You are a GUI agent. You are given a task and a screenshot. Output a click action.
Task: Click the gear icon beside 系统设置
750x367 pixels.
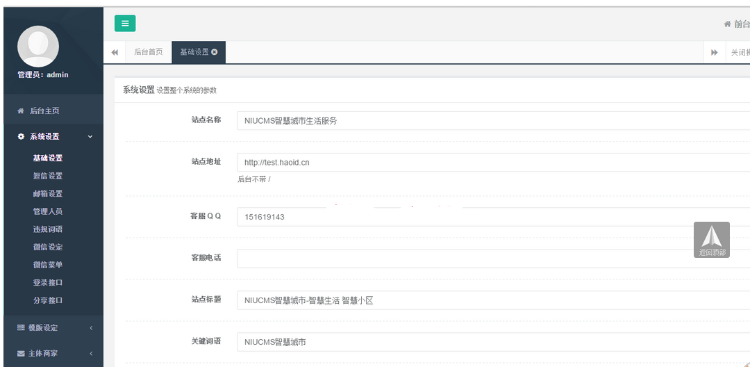tap(21, 137)
